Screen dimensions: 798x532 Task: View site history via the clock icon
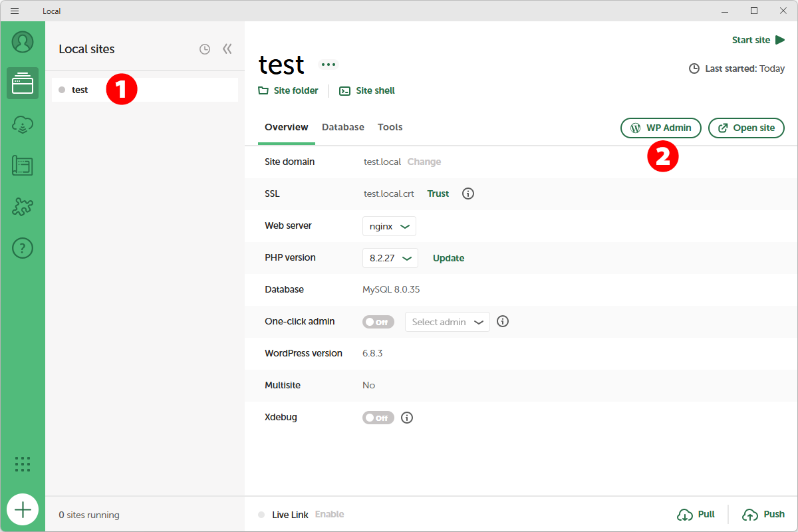click(x=204, y=49)
